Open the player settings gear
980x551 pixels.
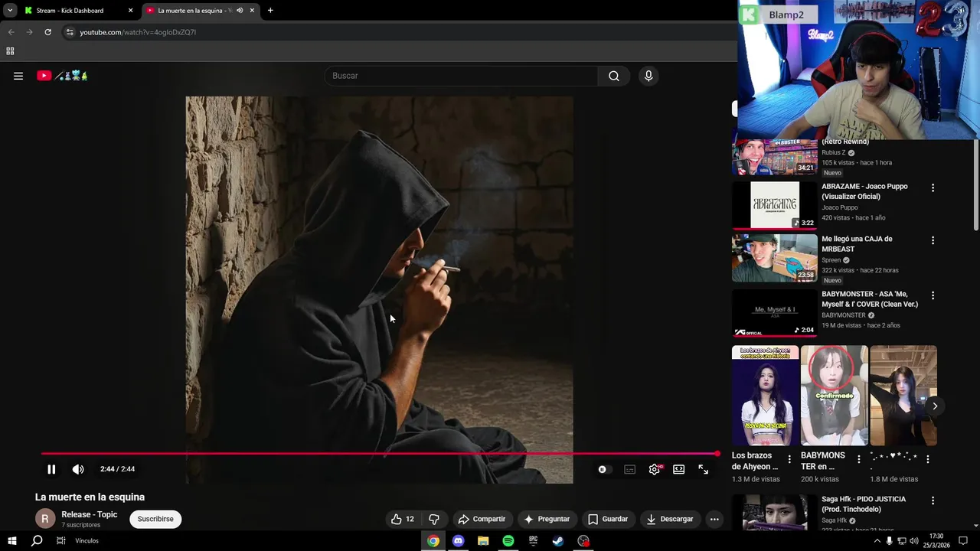tap(655, 470)
